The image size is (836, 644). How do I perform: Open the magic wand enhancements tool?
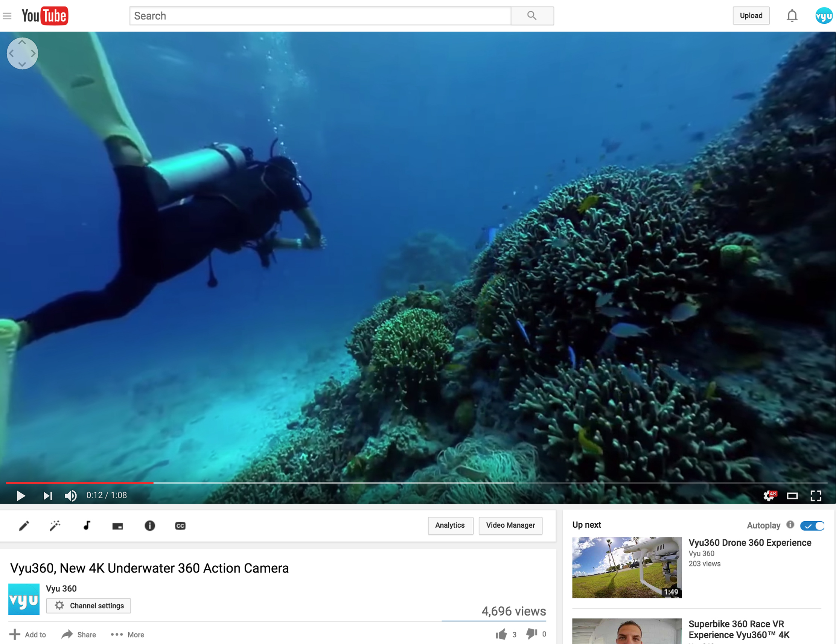click(x=55, y=526)
